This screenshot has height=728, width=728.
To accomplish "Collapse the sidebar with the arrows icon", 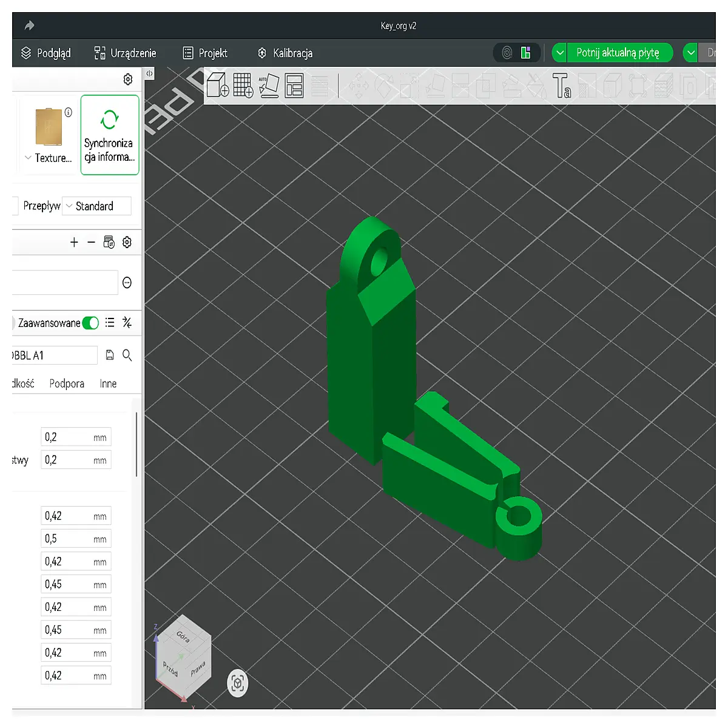I will tap(149, 73).
